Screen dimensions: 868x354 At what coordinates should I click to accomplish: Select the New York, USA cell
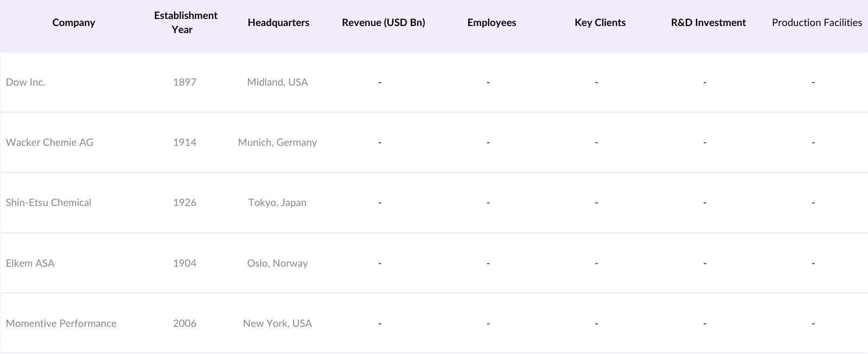click(277, 324)
